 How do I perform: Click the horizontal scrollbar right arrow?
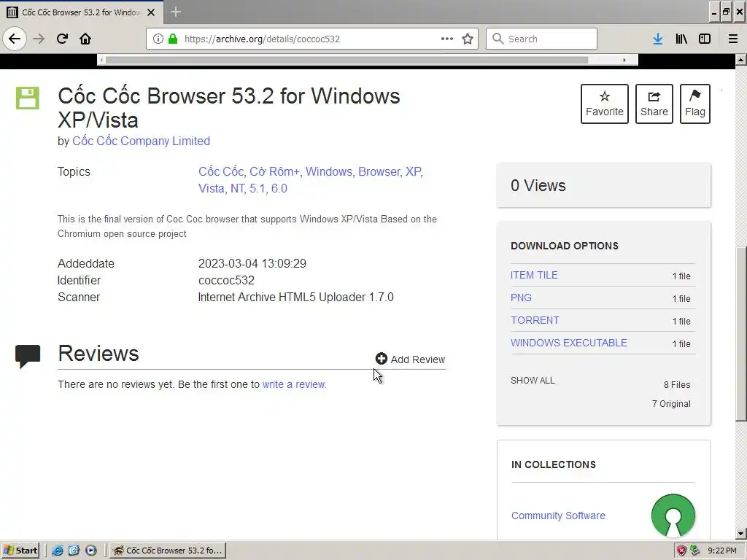click(624, 60)
